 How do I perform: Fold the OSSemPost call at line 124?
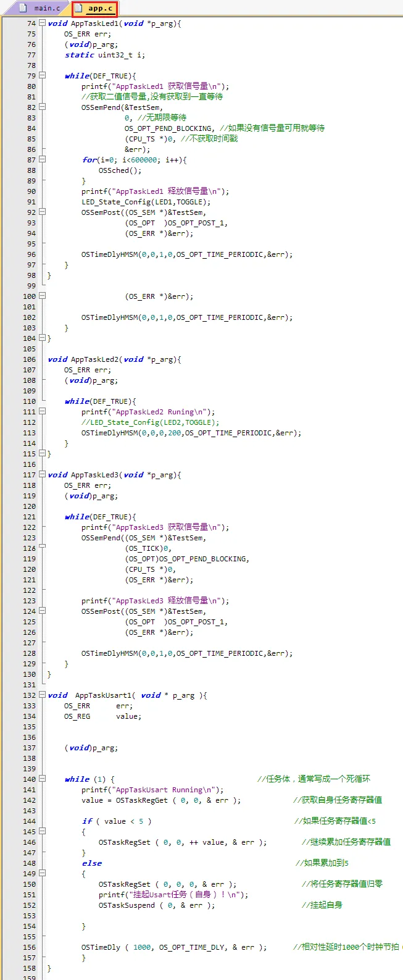point(42,611)
